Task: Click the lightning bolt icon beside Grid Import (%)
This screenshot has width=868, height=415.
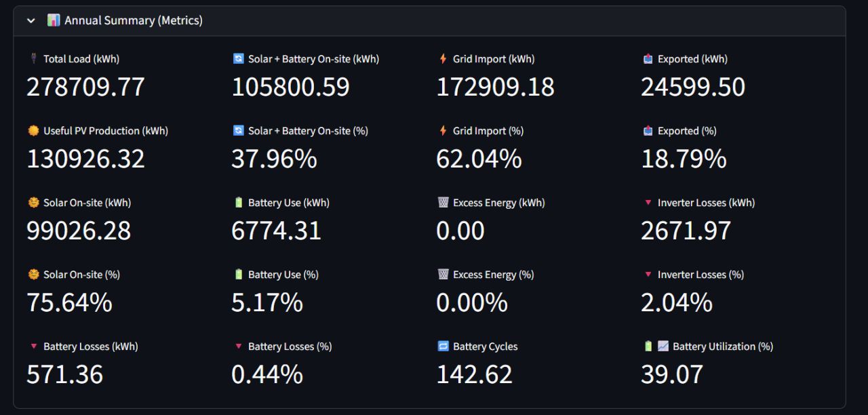Action: (443, 131)
